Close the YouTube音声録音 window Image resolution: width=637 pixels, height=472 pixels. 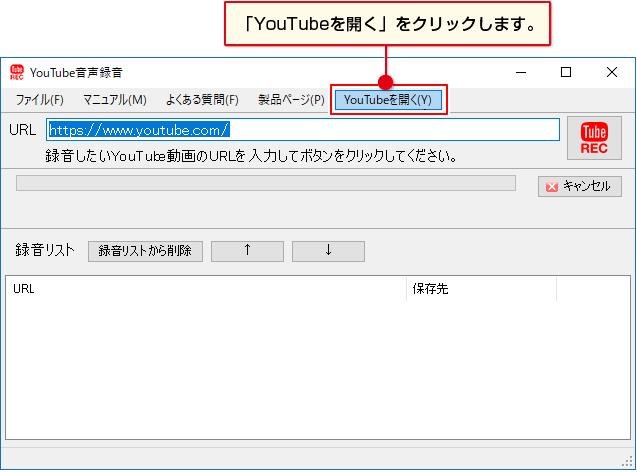(612, 72)
